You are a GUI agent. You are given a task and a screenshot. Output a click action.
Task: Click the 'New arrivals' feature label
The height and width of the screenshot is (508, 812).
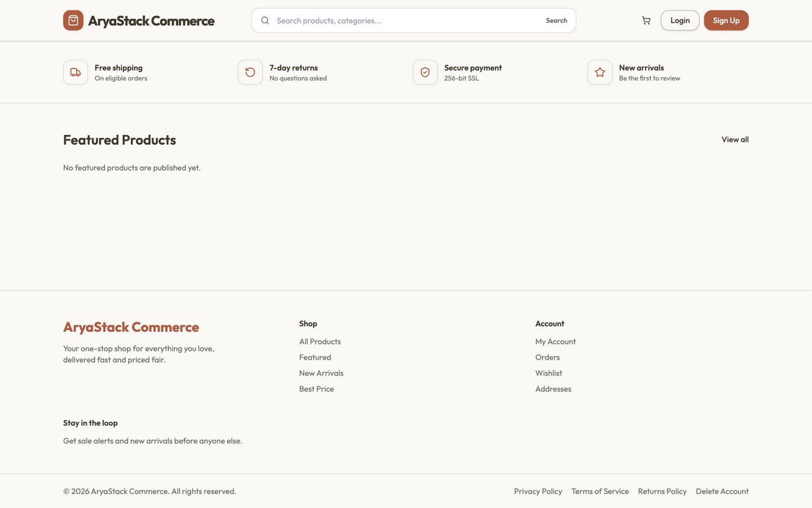point(642,68)
